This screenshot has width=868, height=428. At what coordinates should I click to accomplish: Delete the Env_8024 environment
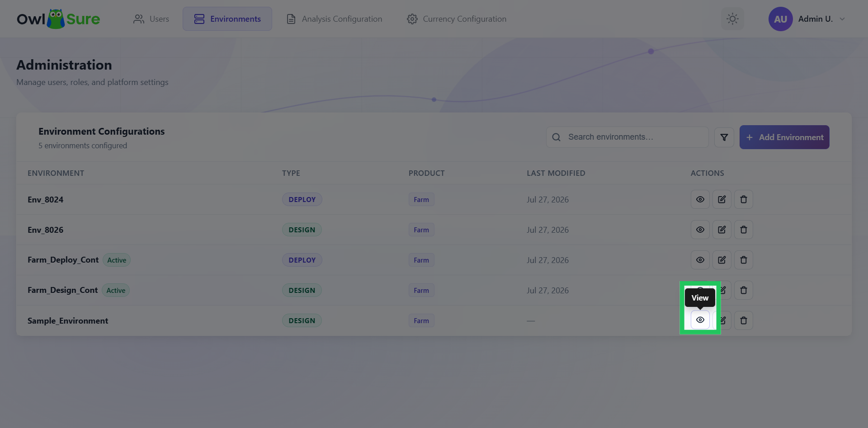pos(743,199)
